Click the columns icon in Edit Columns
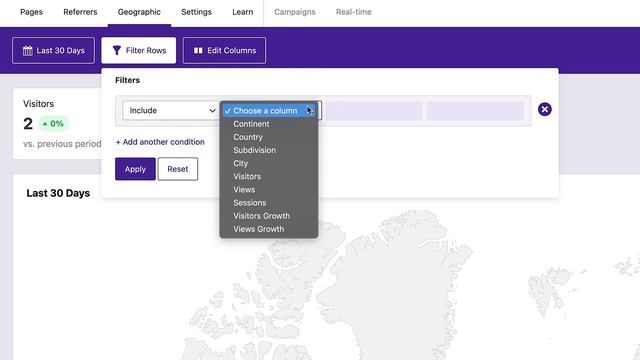The height and width of the screenshot is (360, 640). (x=198, y=51)
